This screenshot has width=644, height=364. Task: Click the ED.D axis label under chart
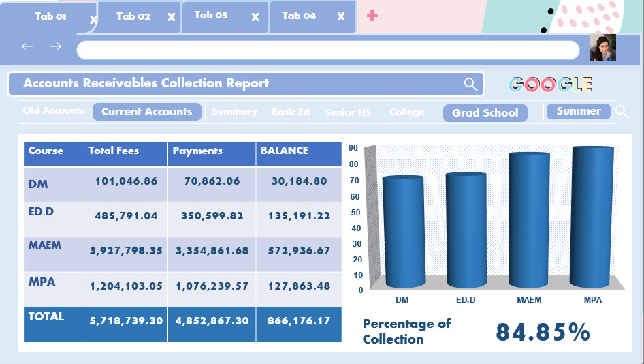[x=466, y=300]
